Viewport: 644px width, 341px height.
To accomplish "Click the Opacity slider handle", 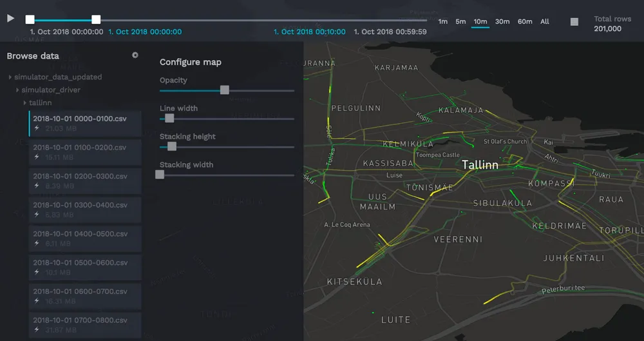I will pos(225,90).
